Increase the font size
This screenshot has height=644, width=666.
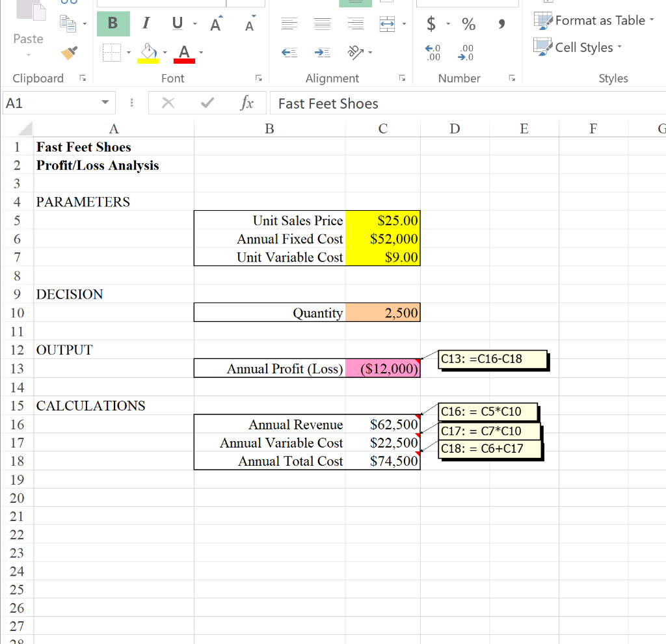pos(215,23)
